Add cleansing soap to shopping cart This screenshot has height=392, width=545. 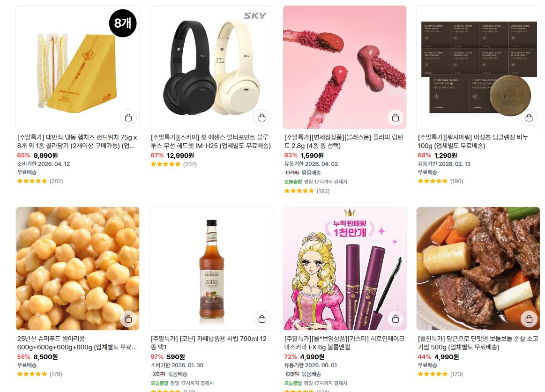coord(529,118)
